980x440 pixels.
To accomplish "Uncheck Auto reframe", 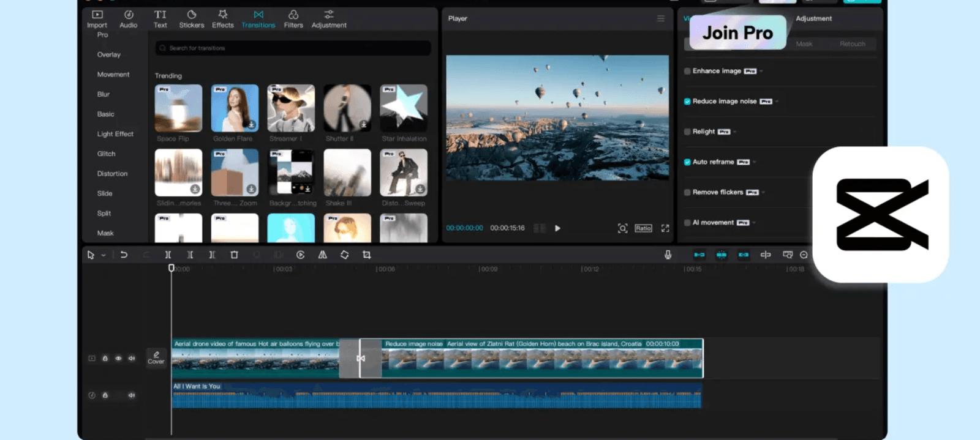I will click(x=687, y=162).
